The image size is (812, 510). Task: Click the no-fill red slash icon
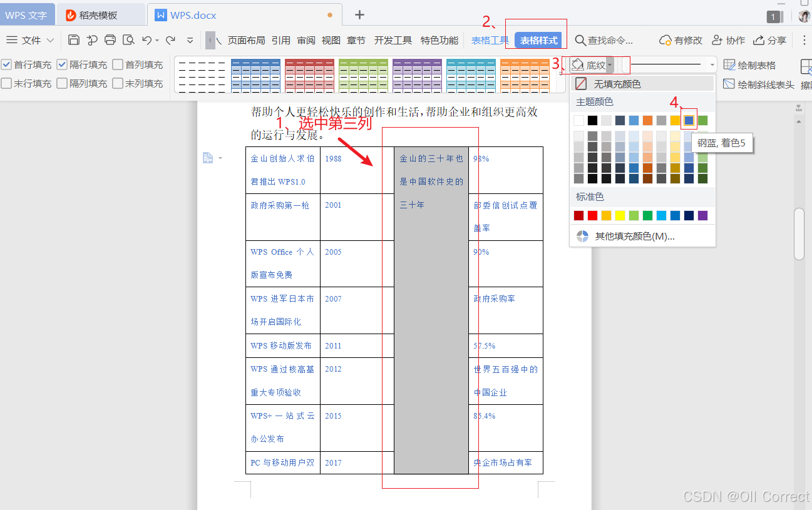(582, 83)
